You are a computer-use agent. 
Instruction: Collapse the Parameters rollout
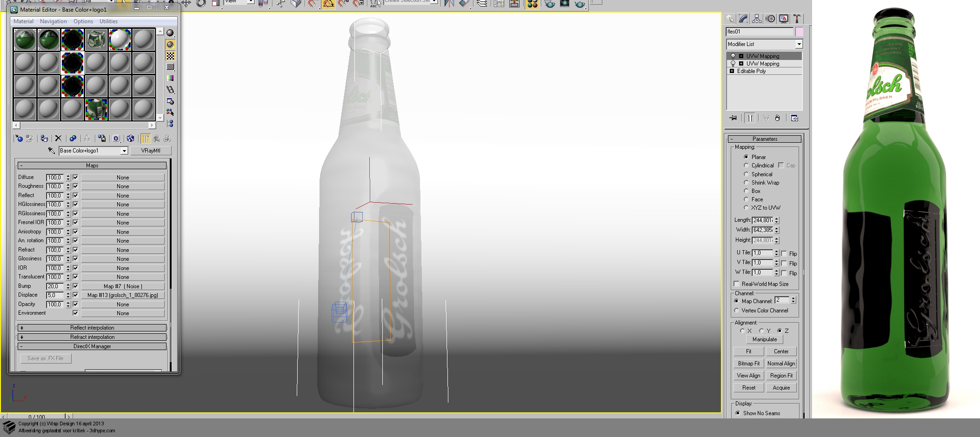[765, 139]
